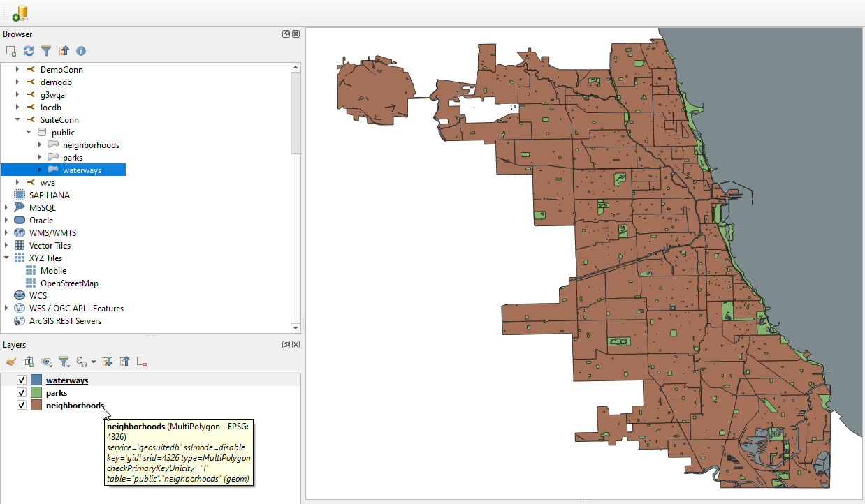Viewport: 865px width, 504px height.
Task: Hide the waterways layer
Action: tap(22, 380)
